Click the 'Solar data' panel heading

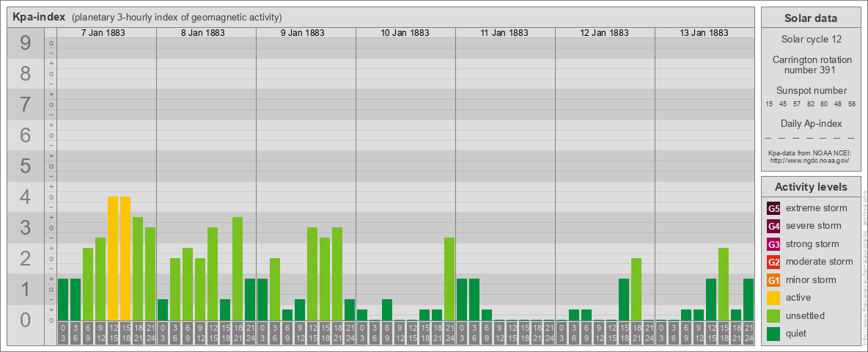[x=810, y=18]
